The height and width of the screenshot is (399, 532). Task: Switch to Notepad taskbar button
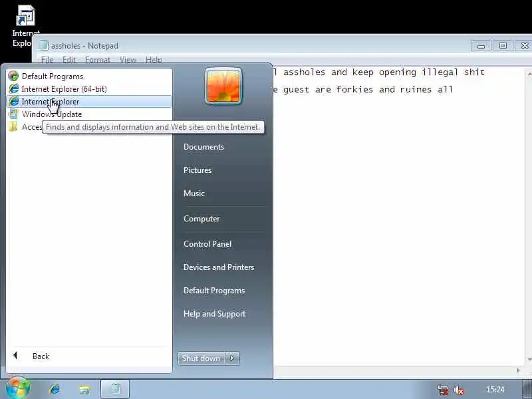pos(115,389)
